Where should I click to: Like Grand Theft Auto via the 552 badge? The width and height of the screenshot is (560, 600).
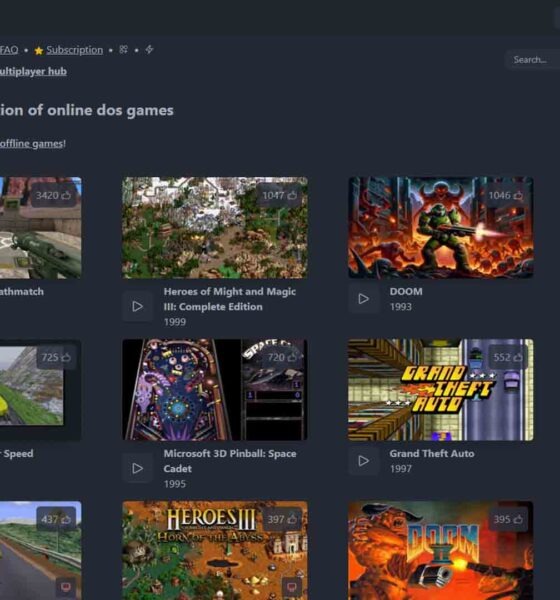[508, 357]
